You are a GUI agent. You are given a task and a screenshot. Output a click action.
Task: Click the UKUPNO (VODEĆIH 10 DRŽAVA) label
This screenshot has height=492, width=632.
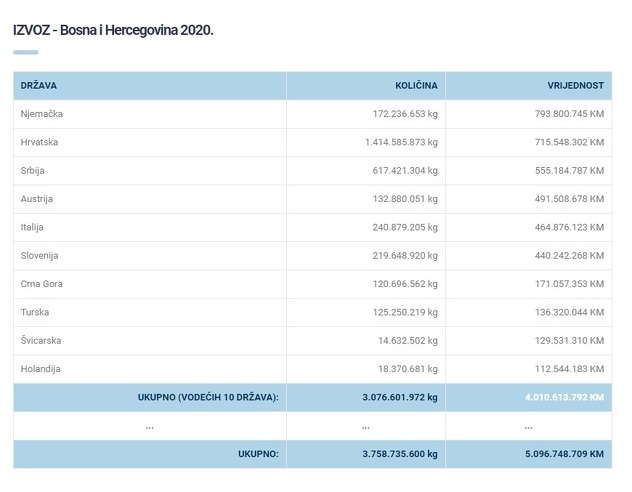tap(208, 397)
